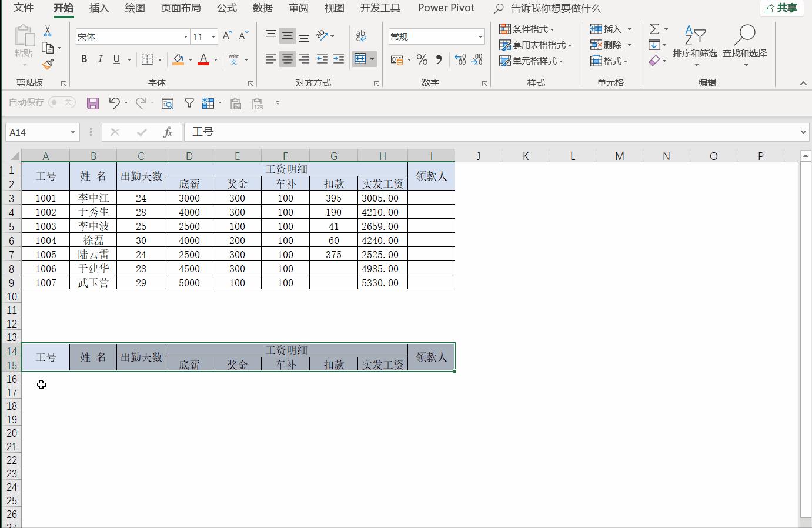
Task: Apply bold formatting with the B icon
Action: pyautogui.click(x=83, y=59)
